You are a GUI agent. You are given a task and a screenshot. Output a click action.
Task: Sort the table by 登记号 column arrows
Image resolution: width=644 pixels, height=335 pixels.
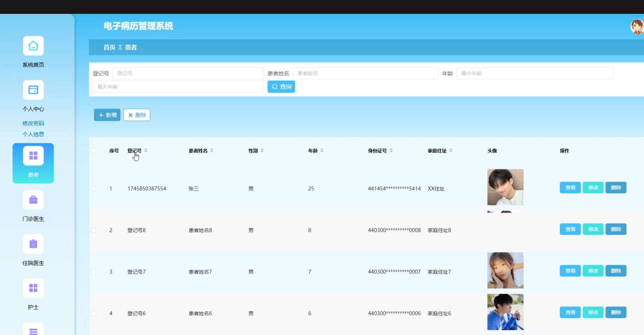coord(146,151)
